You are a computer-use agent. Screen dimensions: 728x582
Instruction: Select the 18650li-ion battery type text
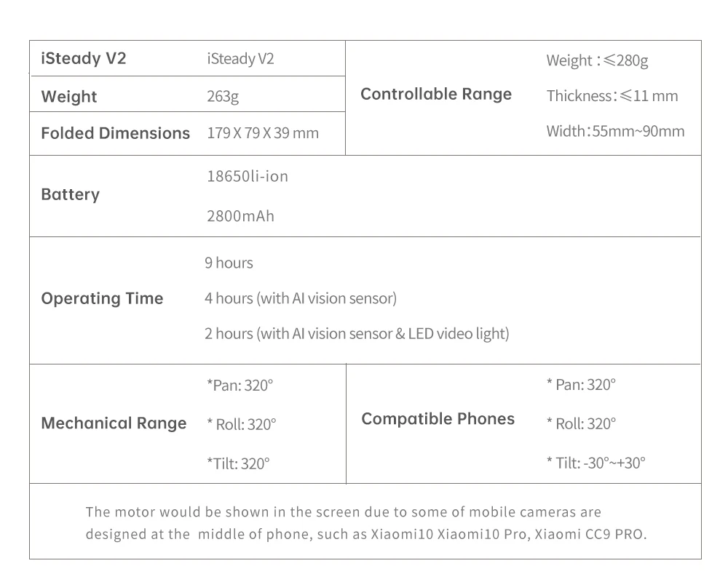tap(248, 176)
